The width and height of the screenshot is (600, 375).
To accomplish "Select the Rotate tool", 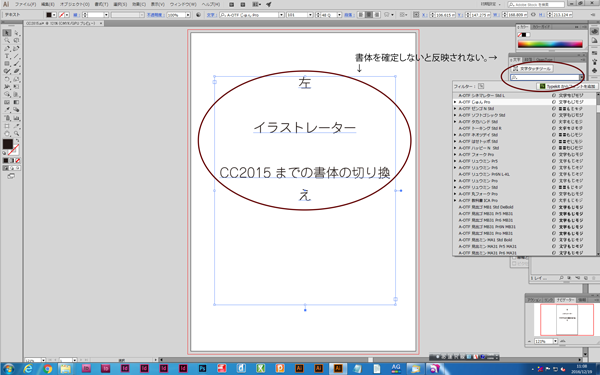I will (7, 79).
